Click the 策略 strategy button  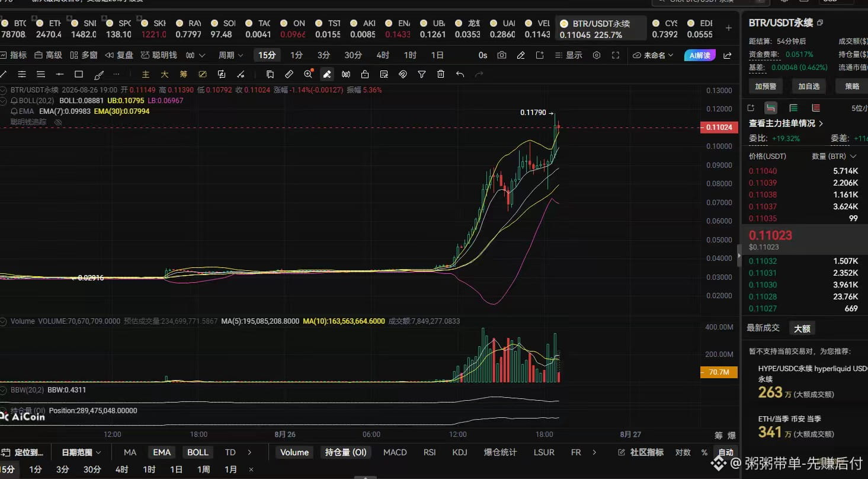coord(852,86)
